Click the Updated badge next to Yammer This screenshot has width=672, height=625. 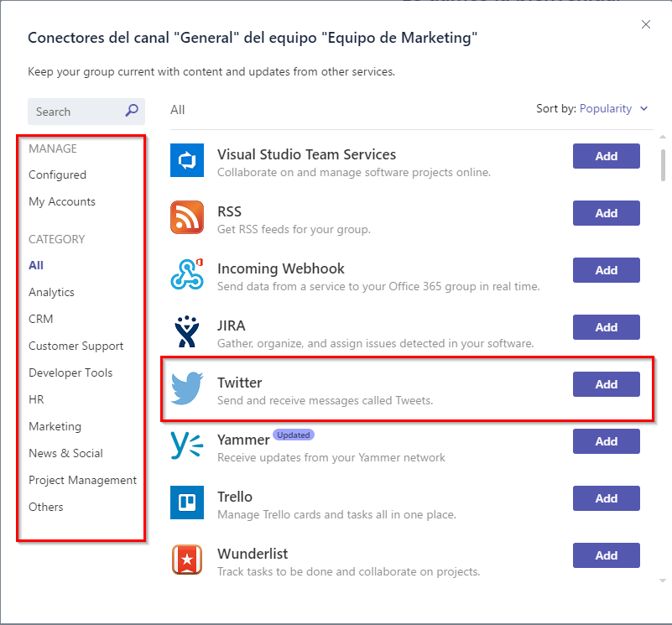coord(294,435)
